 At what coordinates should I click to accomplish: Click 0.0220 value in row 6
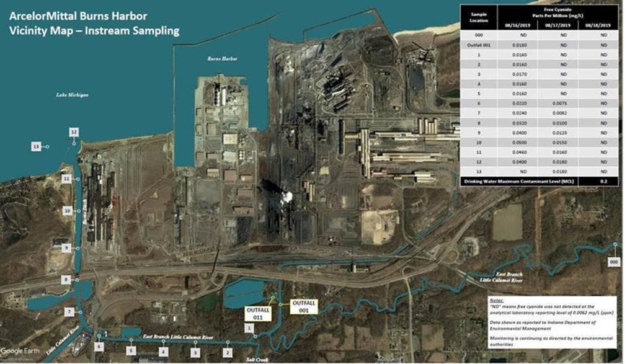point(519,104)
